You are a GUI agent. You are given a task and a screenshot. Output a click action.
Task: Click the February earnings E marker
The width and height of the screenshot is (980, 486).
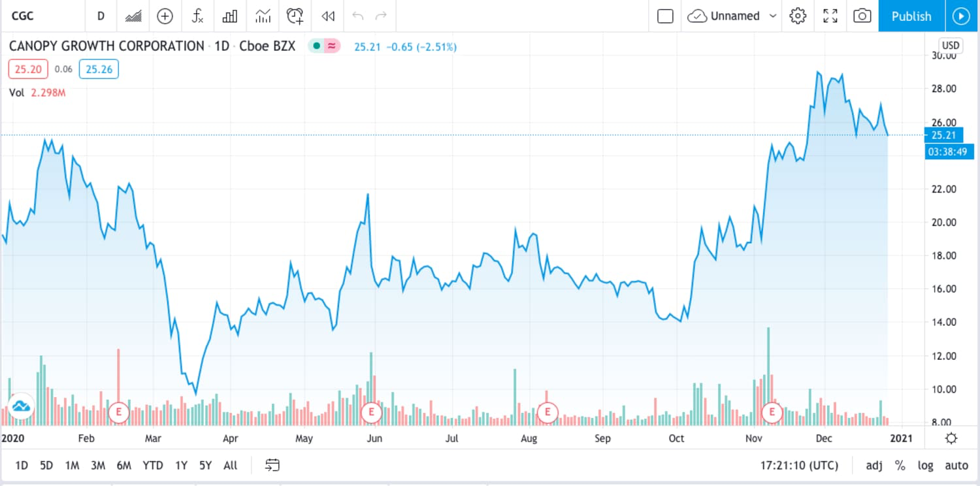(x=119, y=412)
